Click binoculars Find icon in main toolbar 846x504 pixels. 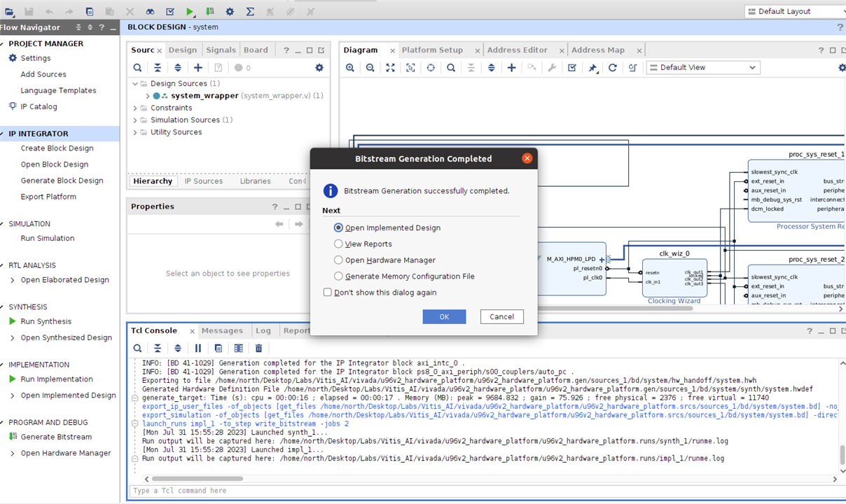(x=150, y=11)
